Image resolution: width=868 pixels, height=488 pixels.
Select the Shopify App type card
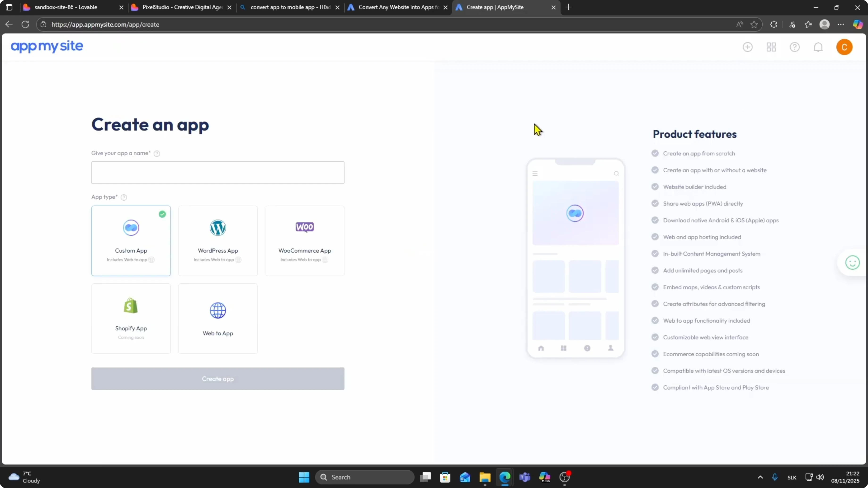131,318
